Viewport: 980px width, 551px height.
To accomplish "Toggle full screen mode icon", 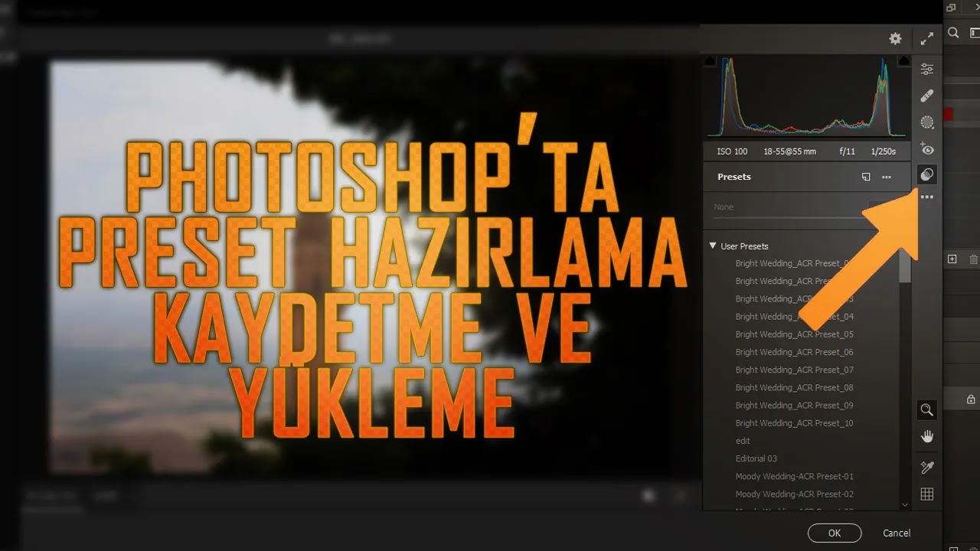I will click(927, 39).
